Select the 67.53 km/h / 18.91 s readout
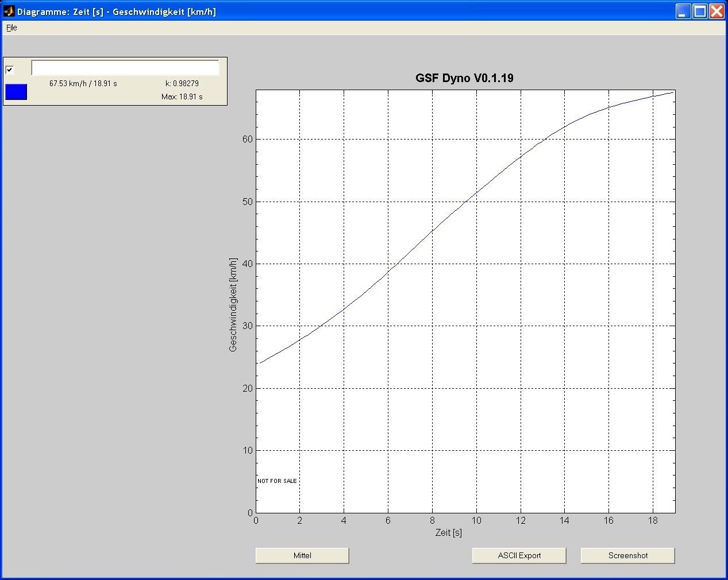 point(83,83)
